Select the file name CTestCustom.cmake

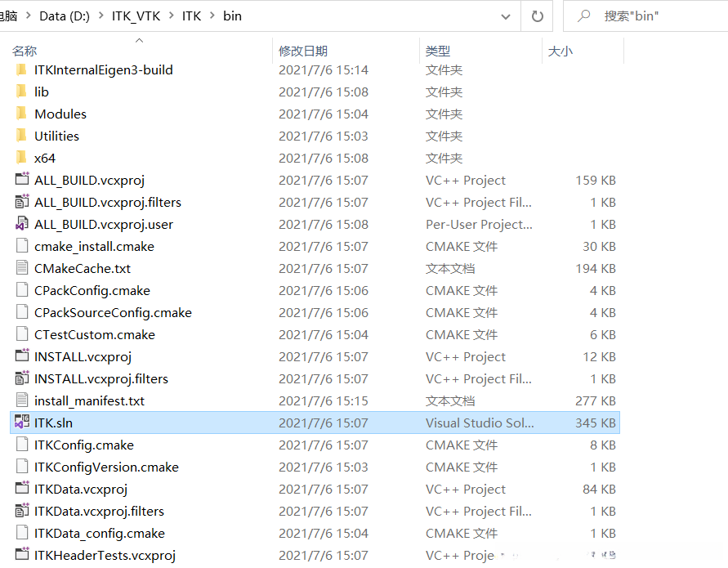pyautogui.click(x=95, y=335)
